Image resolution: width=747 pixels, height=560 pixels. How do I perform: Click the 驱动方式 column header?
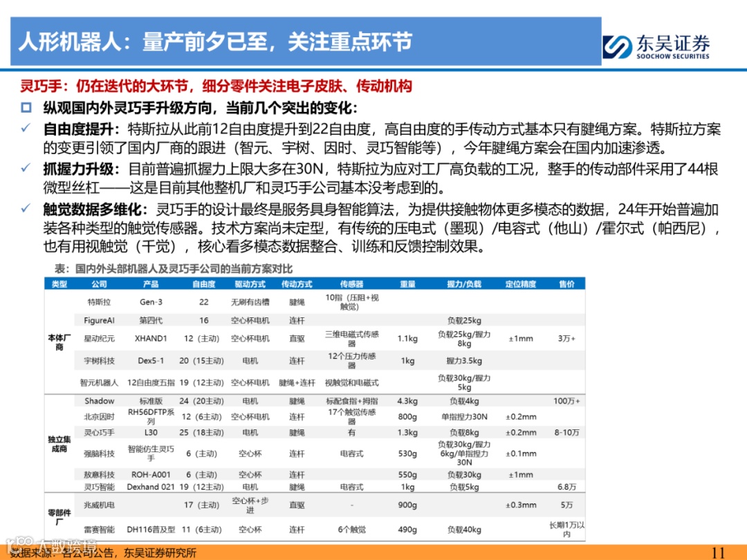[250, 284]
